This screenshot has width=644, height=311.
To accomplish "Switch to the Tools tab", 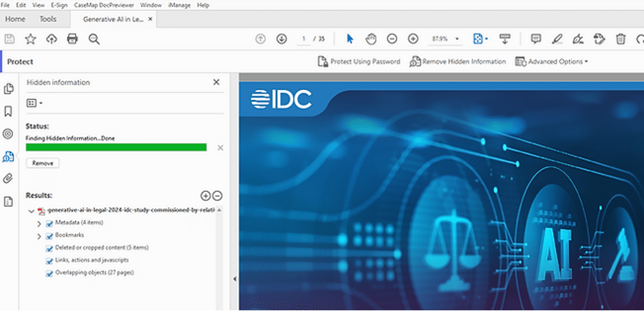I will point(48,19).
